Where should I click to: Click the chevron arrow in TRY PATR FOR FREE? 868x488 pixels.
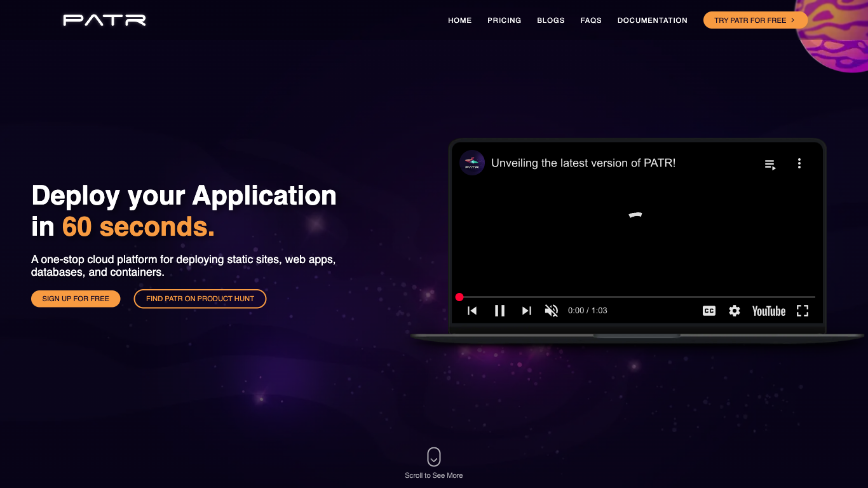pyautogui.click(x=793, y=20)
